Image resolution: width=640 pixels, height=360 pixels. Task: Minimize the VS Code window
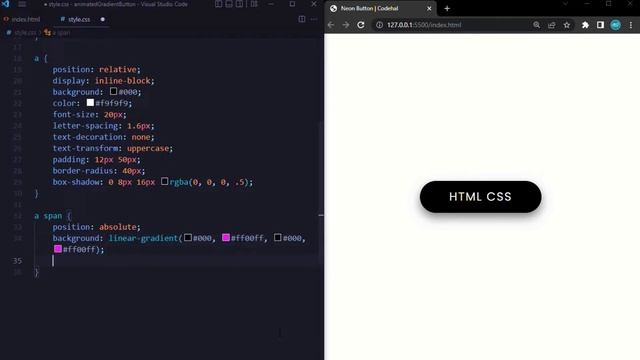(271, 4)
